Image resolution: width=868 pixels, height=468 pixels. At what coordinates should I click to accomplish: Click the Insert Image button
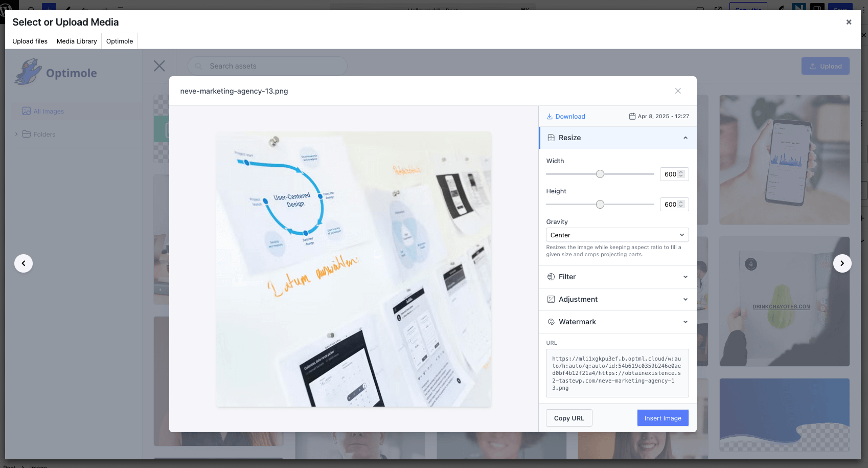point(663,418)
